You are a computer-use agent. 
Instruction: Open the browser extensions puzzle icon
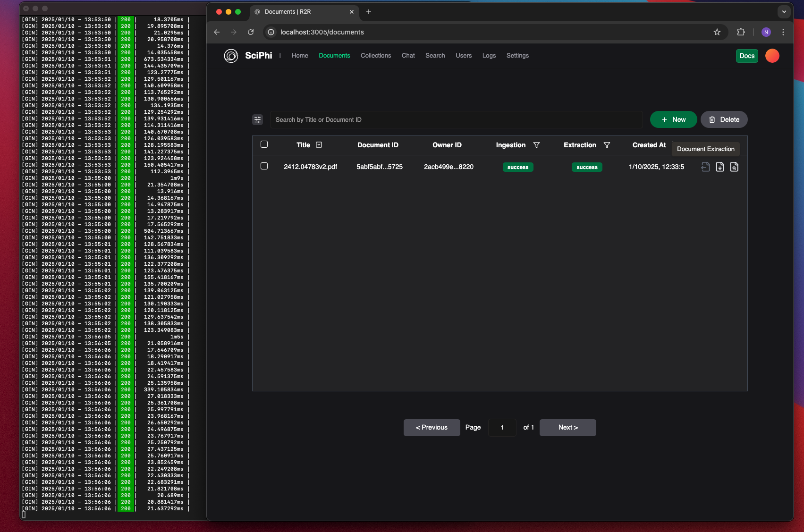point(741,32)
